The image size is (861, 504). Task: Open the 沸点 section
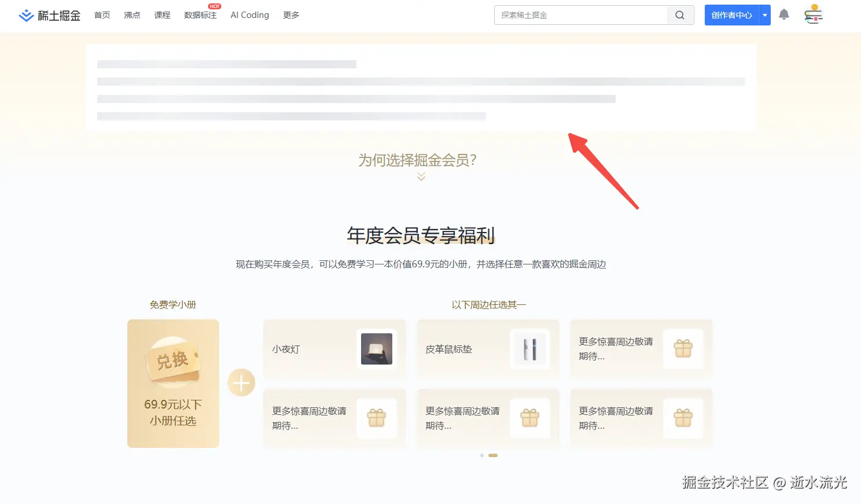[x=132, y=15]
